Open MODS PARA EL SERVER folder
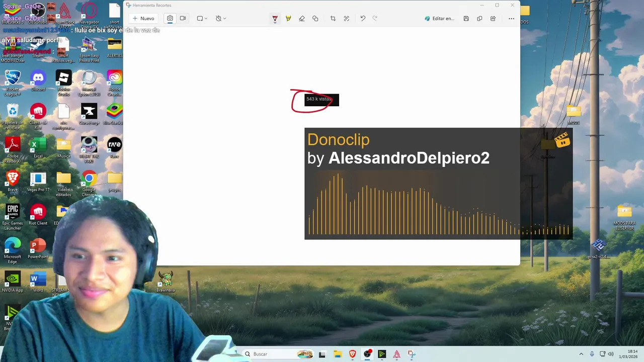 tap(624, 217)
